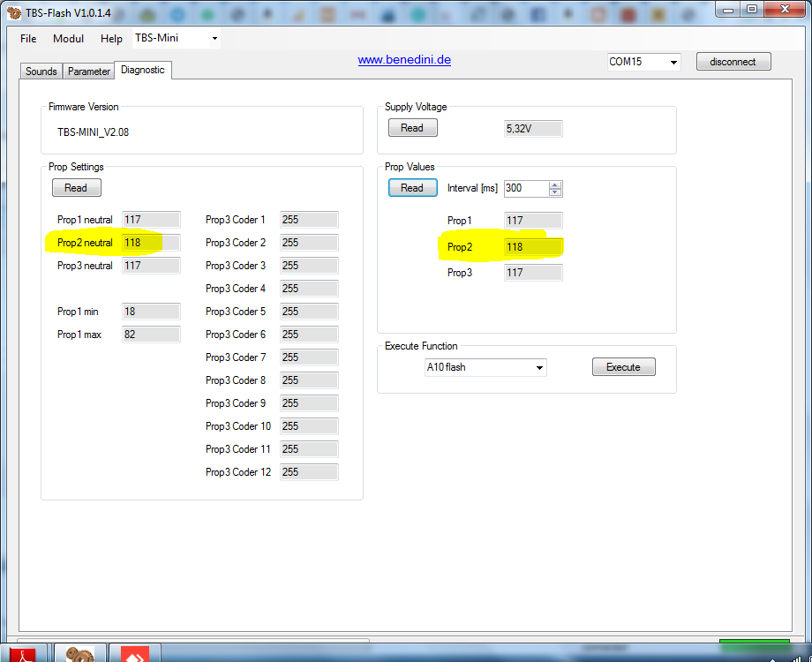Switch to the Parameter tab

tap(89, 71)
